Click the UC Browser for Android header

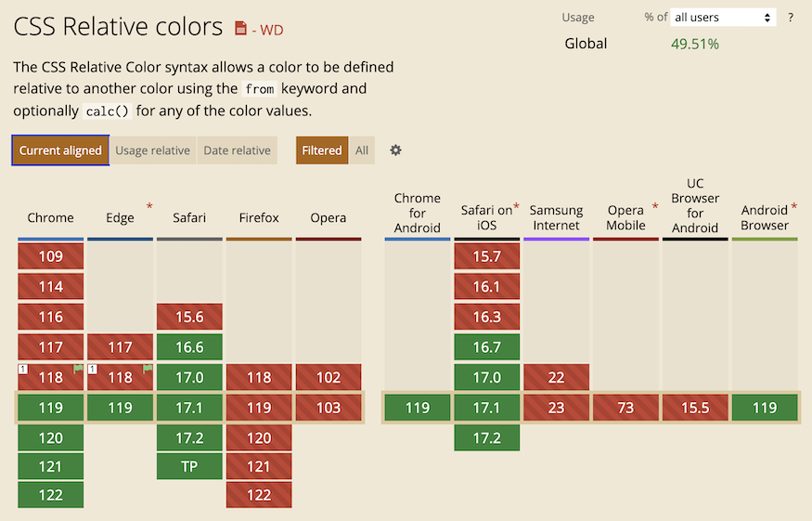[695, 206]
